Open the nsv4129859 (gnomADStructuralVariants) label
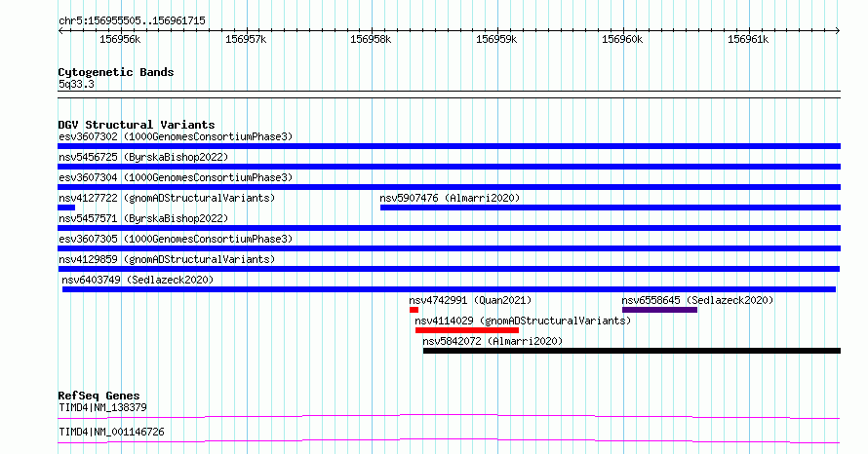This screenshot has width=868, height=454. (167, 259)
